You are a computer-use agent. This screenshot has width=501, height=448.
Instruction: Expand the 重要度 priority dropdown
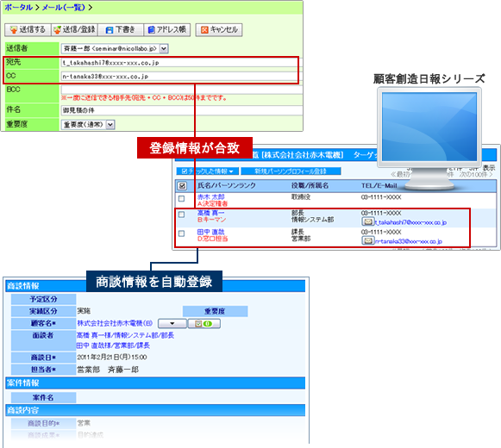coord(110,125)
